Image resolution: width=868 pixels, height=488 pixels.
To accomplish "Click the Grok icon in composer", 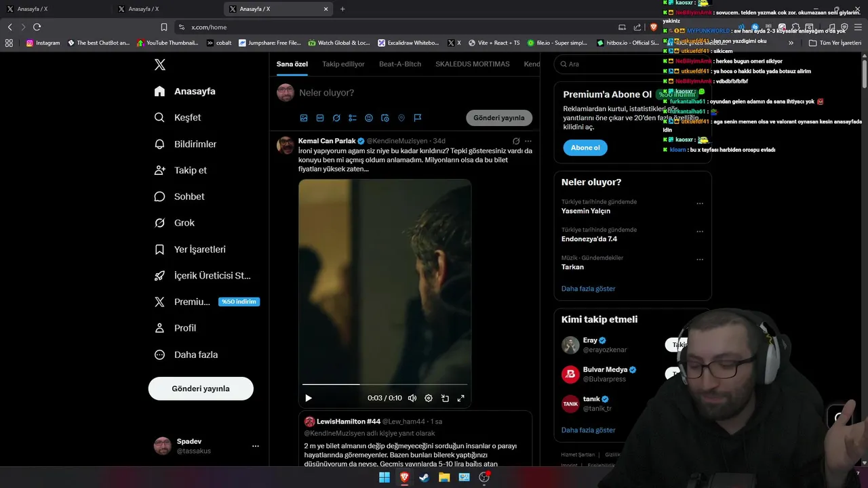I will 336,118.
